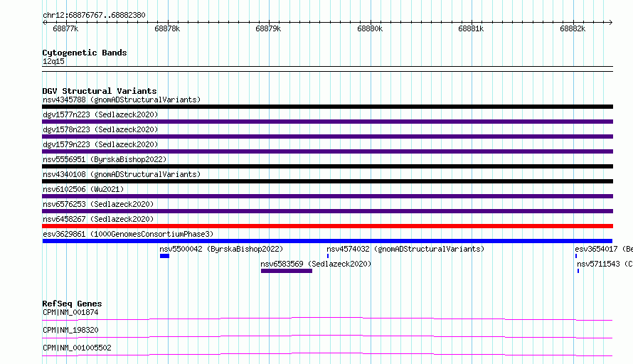Click the DGV Structural Variants track title

pyautogui.click(x=100, y=91)
